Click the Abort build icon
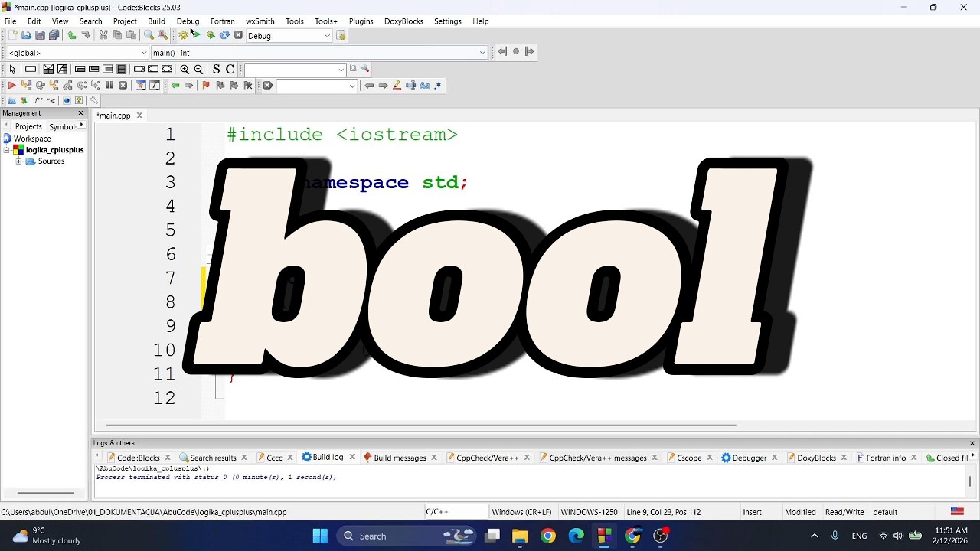980x551 pixels. [238, 35]
